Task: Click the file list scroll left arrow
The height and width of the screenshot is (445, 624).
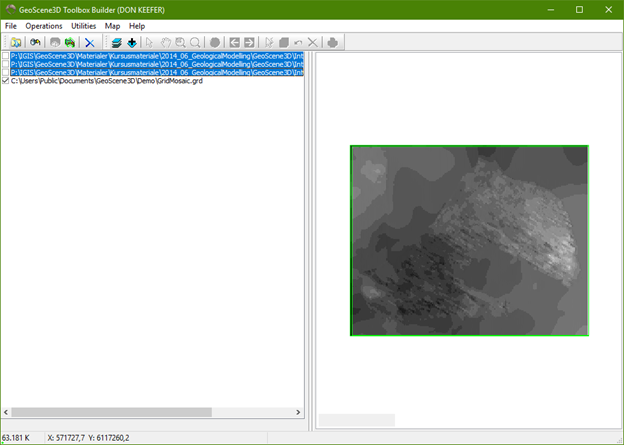Action: [6, 412]
